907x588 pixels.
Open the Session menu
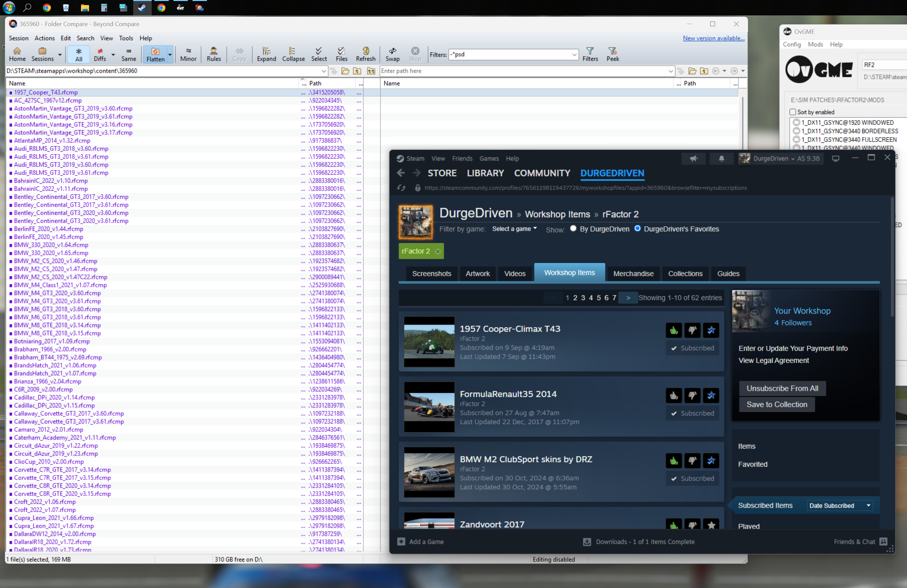[x=18, y=38]
